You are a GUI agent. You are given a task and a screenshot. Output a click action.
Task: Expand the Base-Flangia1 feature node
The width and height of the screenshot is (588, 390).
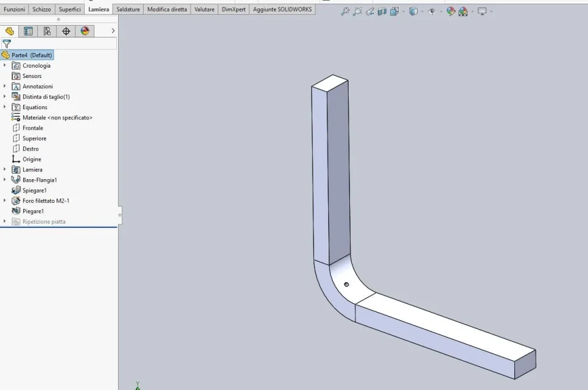click(x=4, y=180)
